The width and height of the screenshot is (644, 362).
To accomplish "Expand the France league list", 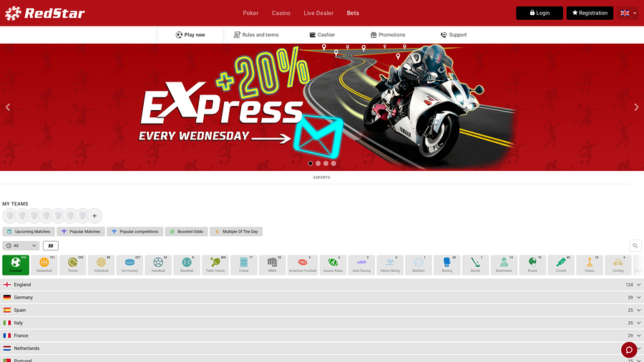I will [322, 336].
